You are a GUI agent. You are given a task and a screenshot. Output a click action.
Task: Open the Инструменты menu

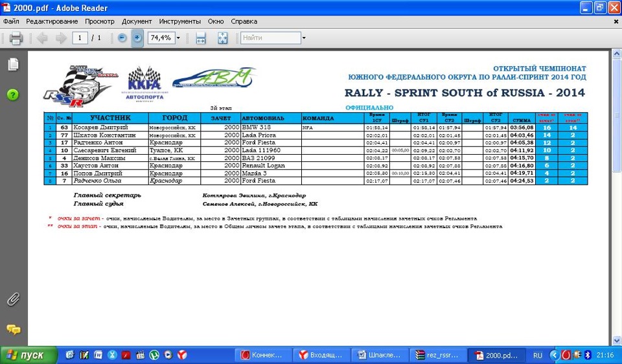[179, 21]
